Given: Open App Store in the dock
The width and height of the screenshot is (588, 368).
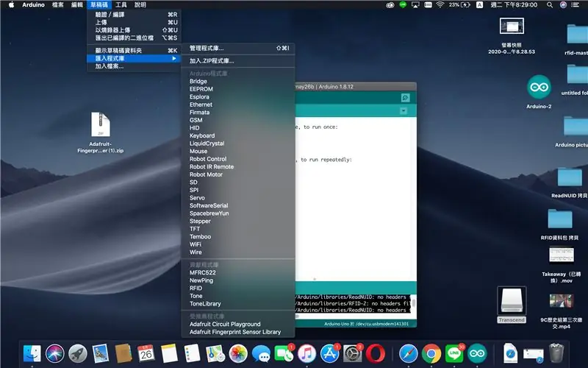Looking at the screenshot, I should tap(329, 354).
